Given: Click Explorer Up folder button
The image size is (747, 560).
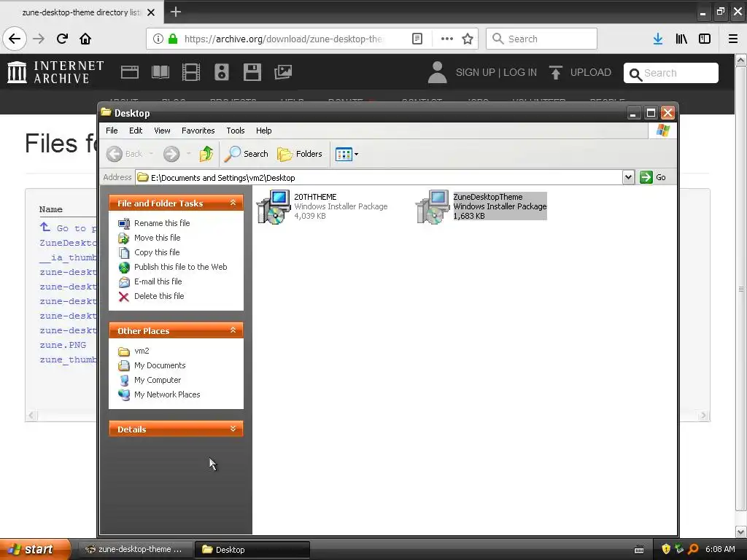Looking at the screenshot, I should click(206, 154).
